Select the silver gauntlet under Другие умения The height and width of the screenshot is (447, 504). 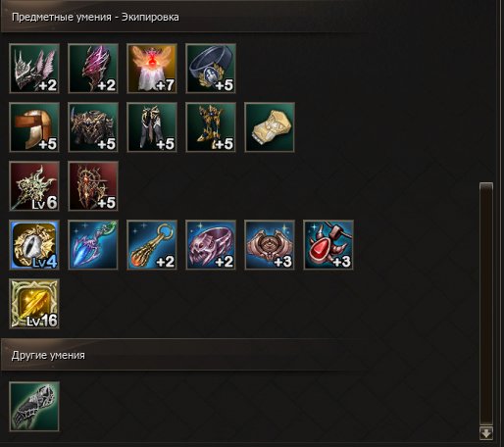(x=34, y=407)
